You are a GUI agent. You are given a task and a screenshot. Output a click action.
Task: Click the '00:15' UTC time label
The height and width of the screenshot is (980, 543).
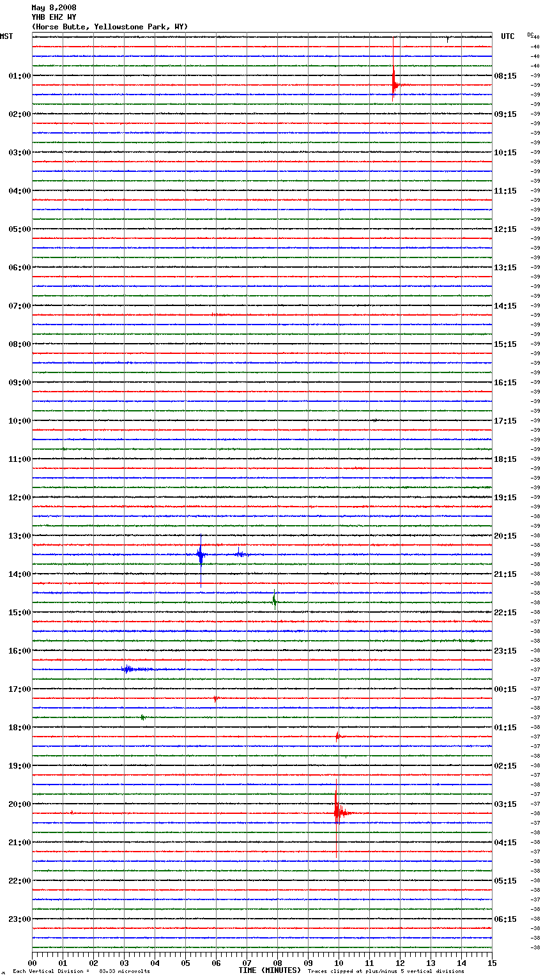click(505, 689)
